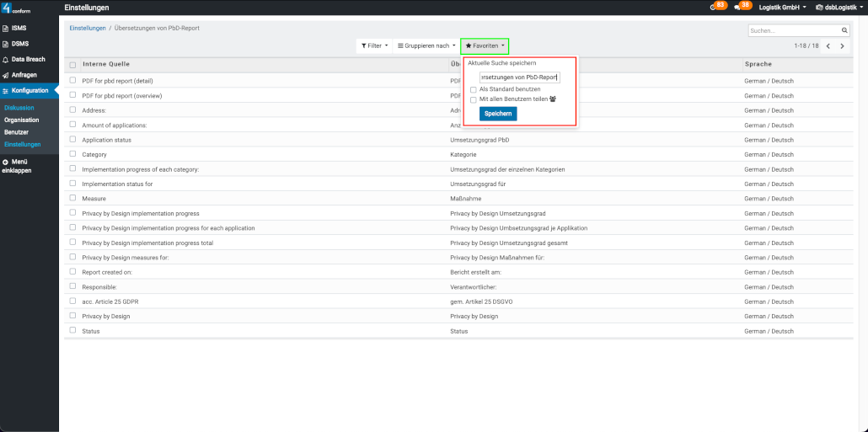This screenshot has width=868, height=432.
Task: Go to previous page arrow
Action: point(828,46)
